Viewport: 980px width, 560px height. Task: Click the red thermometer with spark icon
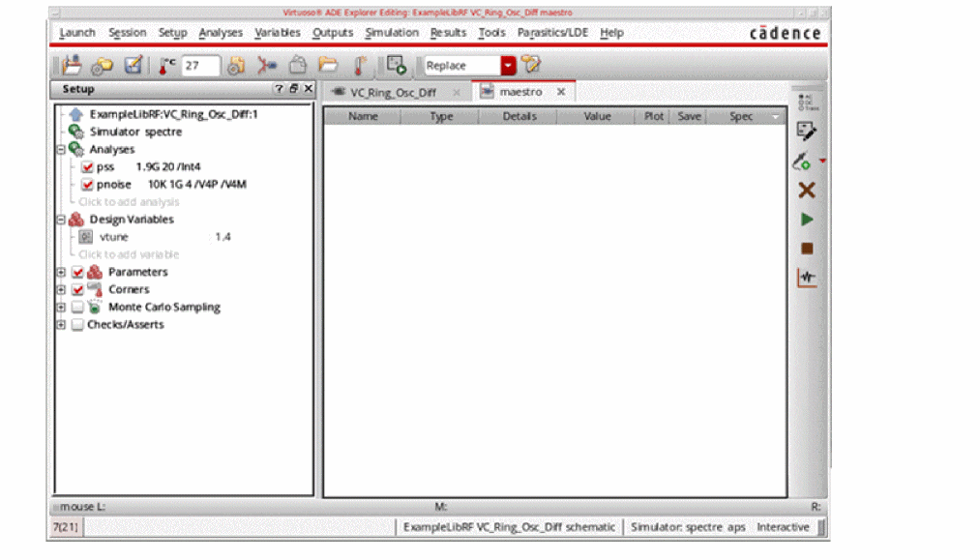tap(360, 66)
